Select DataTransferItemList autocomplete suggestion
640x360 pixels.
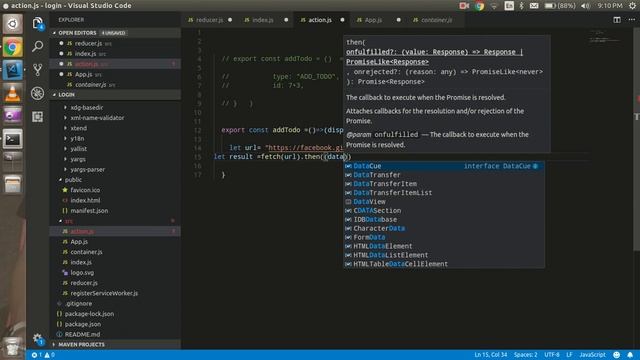444,193
